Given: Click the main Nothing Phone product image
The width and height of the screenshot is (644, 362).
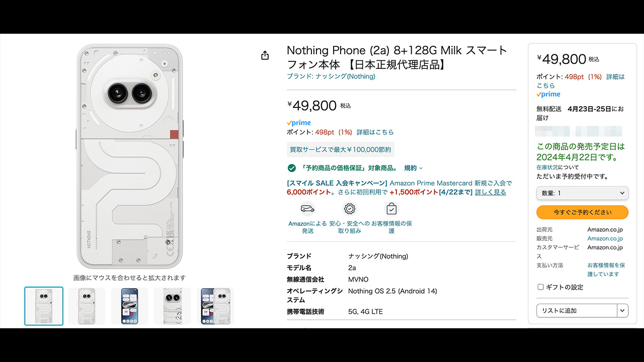Looking at the screenshot, I should click(x=129, y=156).
